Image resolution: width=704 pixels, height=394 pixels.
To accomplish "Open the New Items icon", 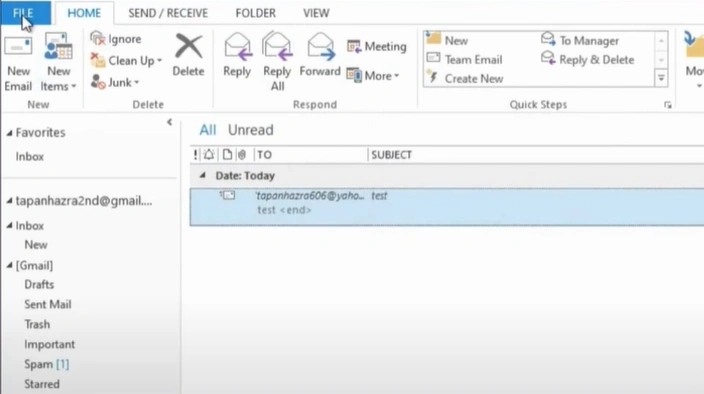I will tap(58, 46).
